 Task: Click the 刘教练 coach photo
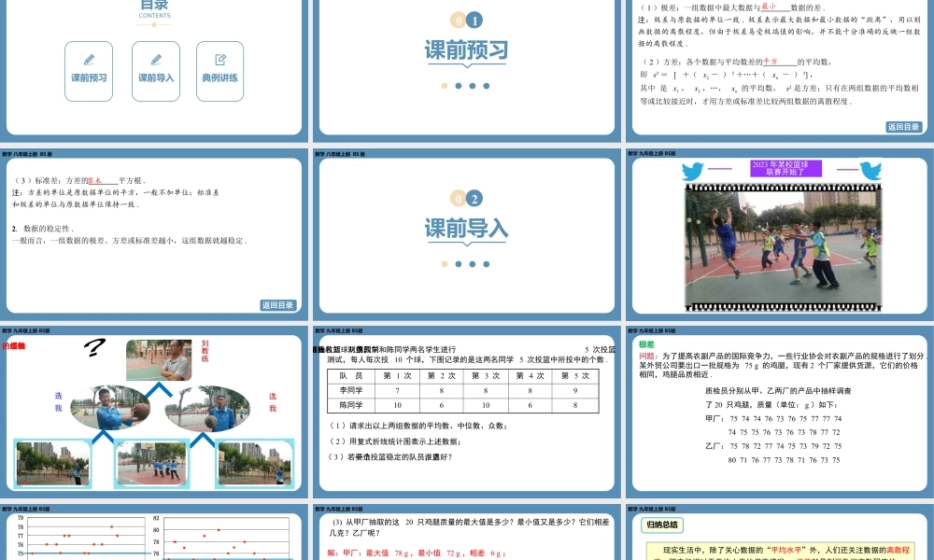click(159, 359)
